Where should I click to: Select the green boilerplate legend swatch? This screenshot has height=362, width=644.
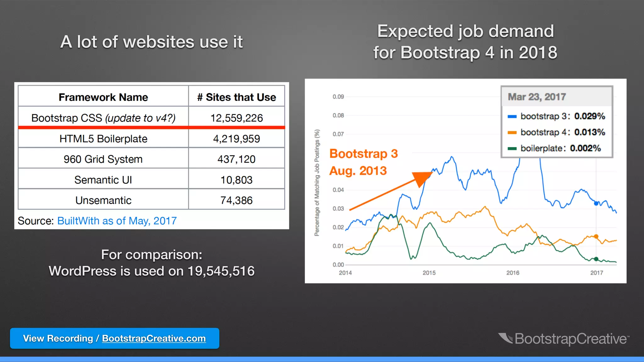tap(512, 149)
